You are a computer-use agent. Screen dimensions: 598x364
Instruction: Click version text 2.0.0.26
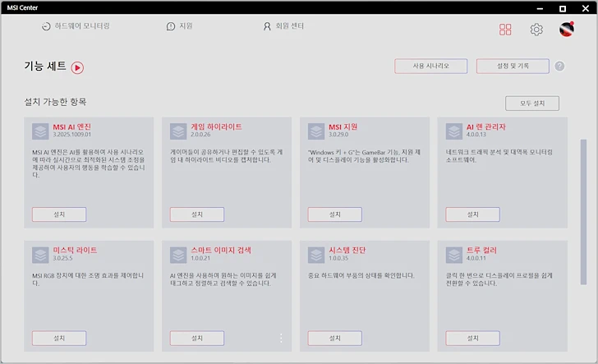tap(200, 135)
